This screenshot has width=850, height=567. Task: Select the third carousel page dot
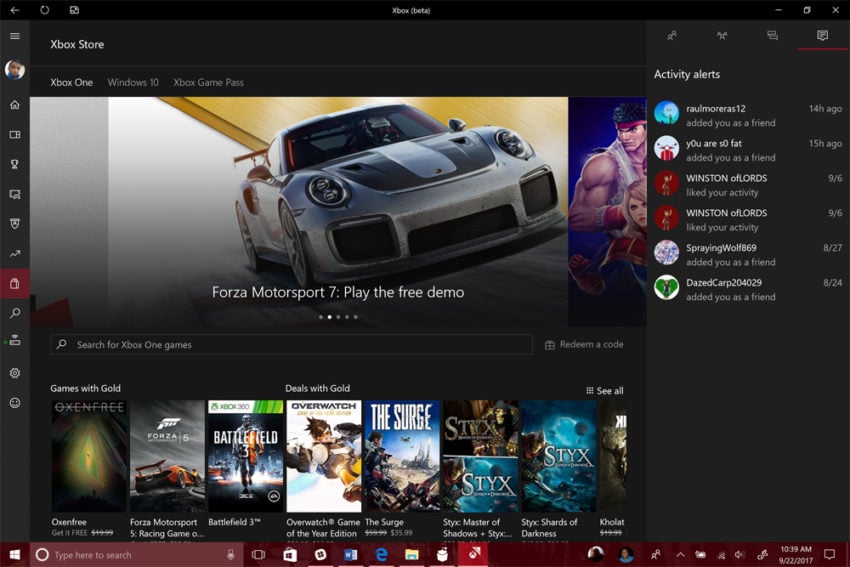point(338,317)
